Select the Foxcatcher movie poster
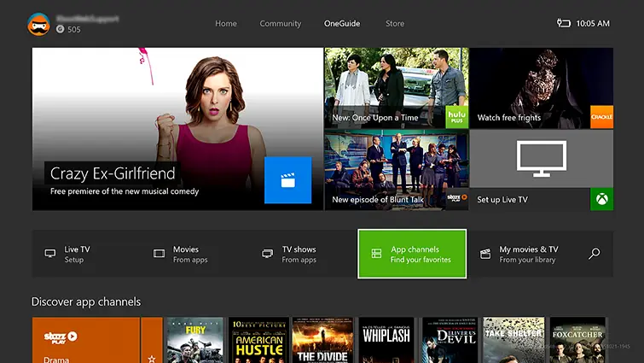The height and width of the screenshot is (363, 644). tap(577, 341)
